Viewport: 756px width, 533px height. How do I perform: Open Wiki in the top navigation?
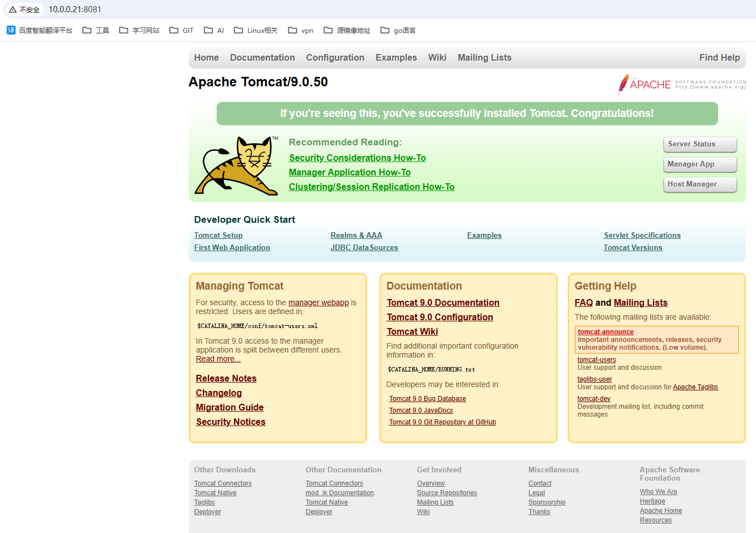click(x=437, y=57)
